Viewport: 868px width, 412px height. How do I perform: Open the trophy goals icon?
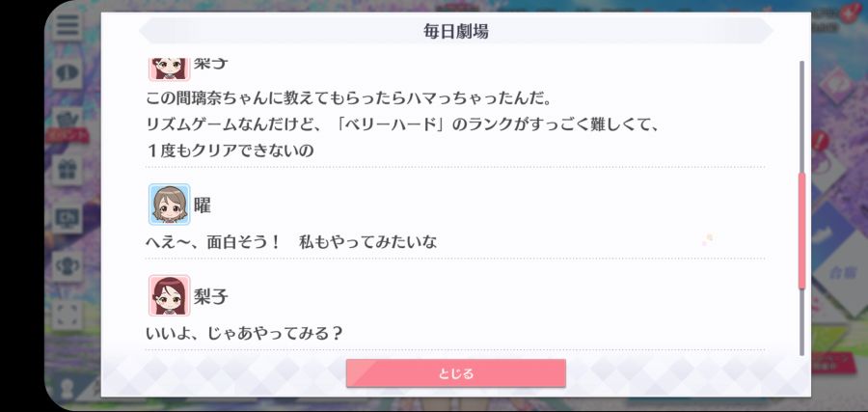click(x=68, y=265)
